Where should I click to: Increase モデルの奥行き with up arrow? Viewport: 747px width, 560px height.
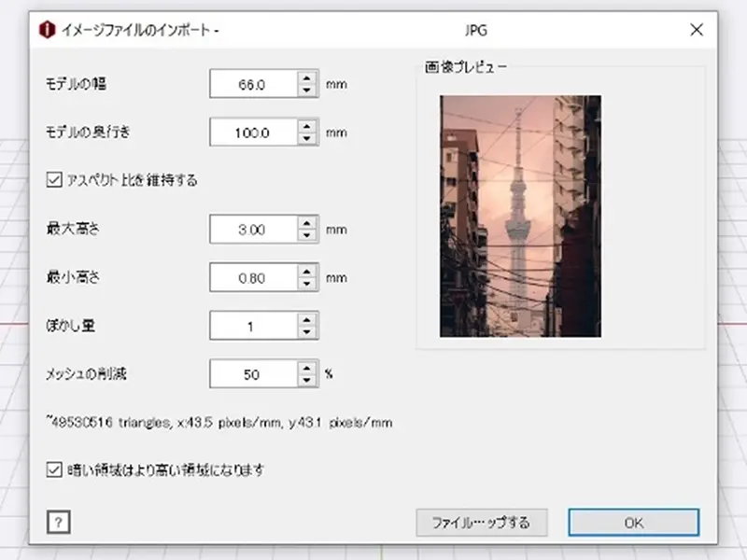308,126
